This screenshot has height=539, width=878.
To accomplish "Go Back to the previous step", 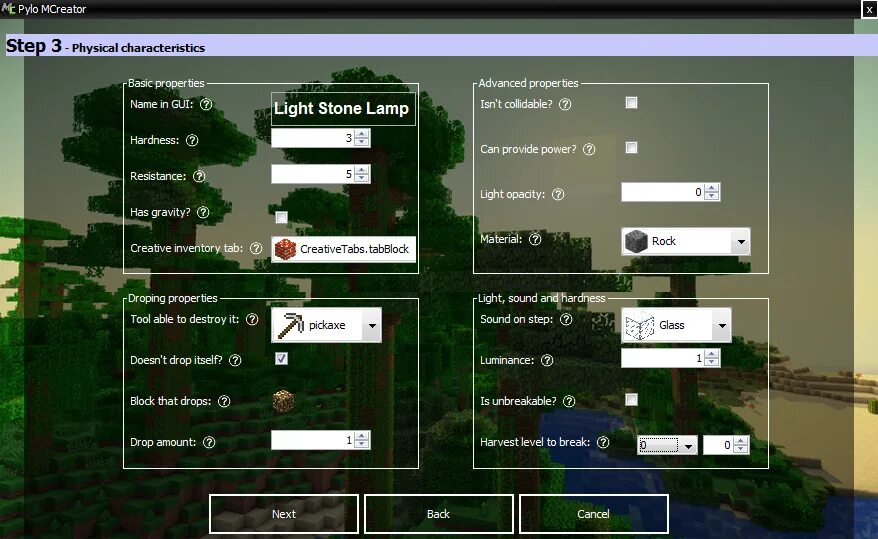I will click(x=438, y=514).
